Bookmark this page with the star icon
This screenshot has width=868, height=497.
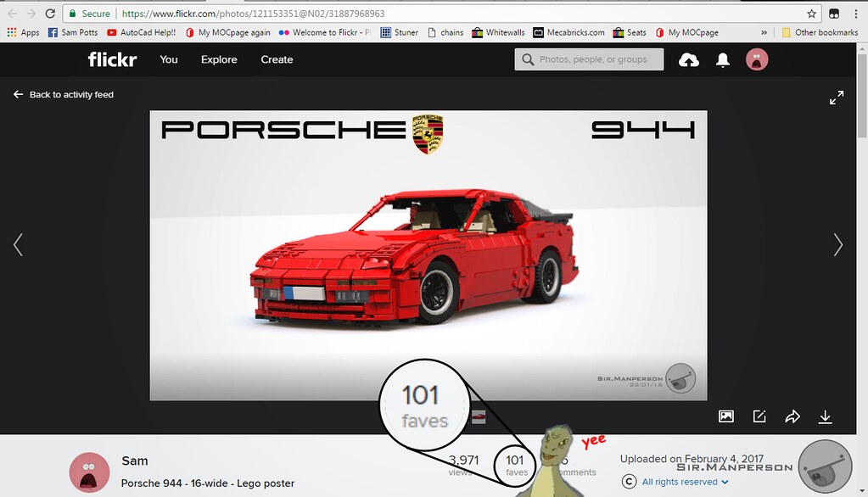pyautogui.click(x=811, y=14)
